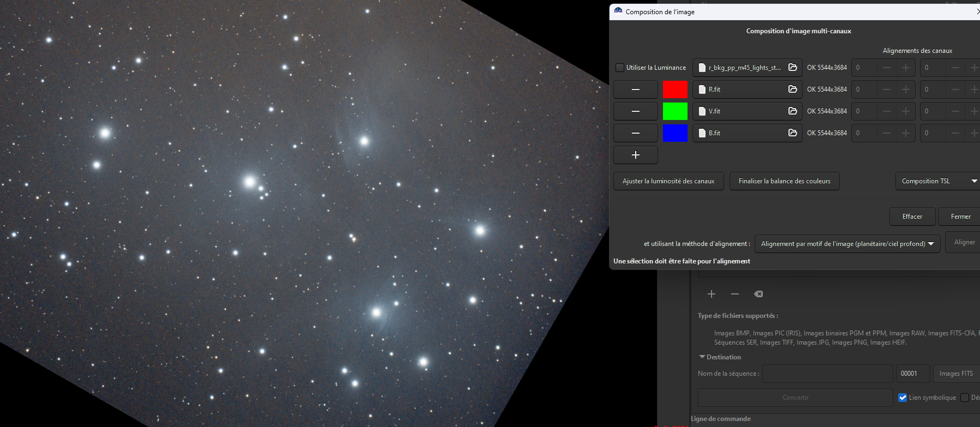Click the Effacer button
Screen dimensions: 980x427
point(912,216)
